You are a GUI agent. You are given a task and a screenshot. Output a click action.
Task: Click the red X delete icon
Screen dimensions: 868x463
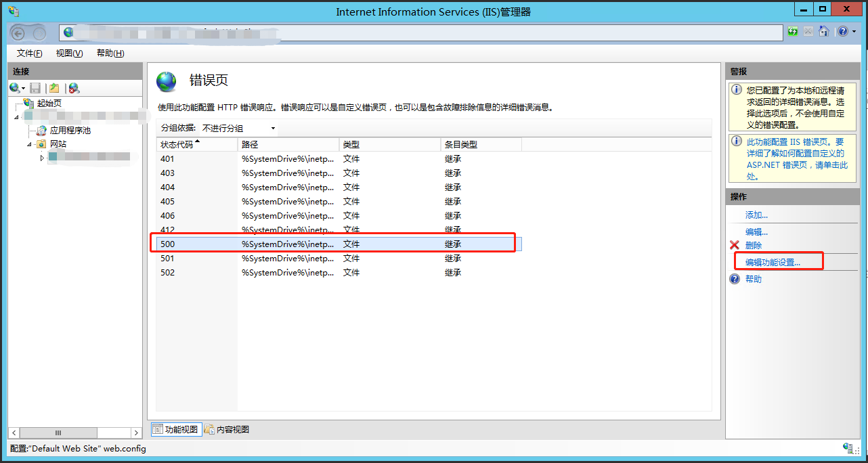(x=735, y=245)
